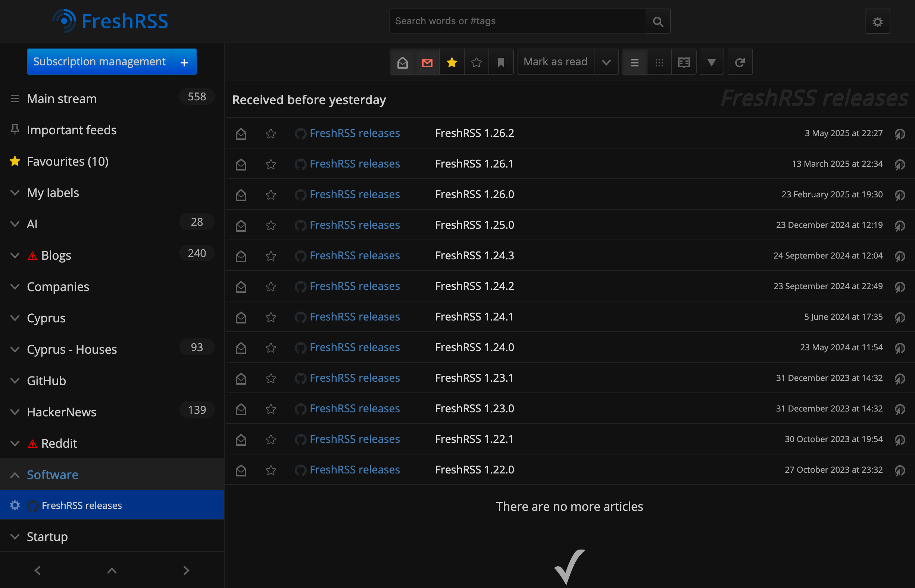
Task: Switch to normal list view
Action: [634, 62]
